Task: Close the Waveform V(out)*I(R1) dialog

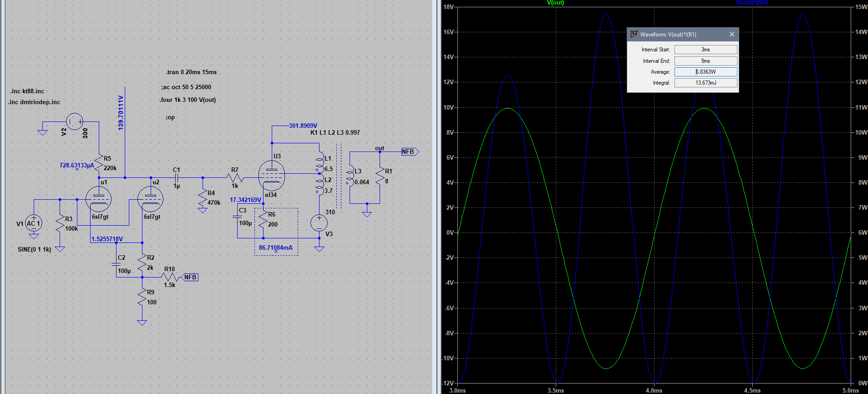Action: click(x=731, y=35)
